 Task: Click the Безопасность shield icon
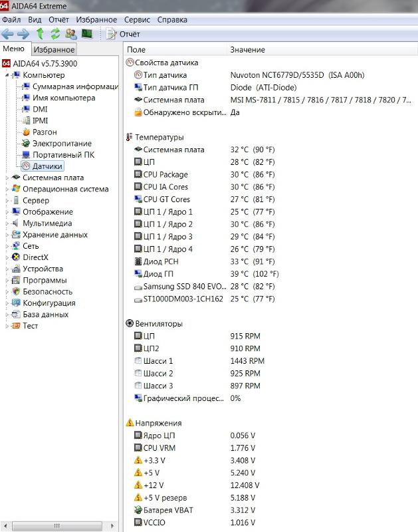click(x=16, y=291)
